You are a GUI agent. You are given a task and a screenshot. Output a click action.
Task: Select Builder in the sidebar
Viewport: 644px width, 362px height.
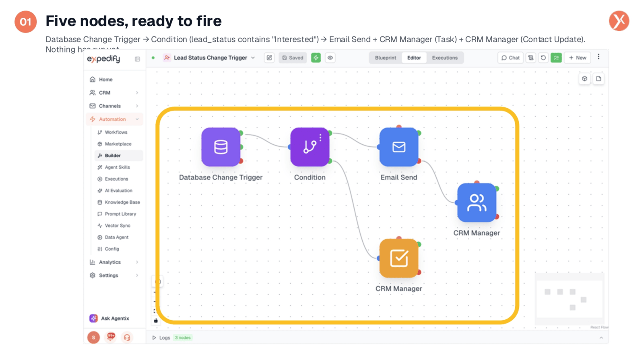pyautogui.click(x=119, y=155)
